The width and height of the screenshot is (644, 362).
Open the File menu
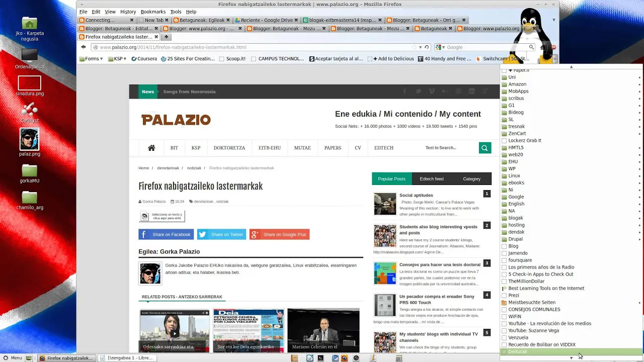pyautogui.click(x=83, y=12)
